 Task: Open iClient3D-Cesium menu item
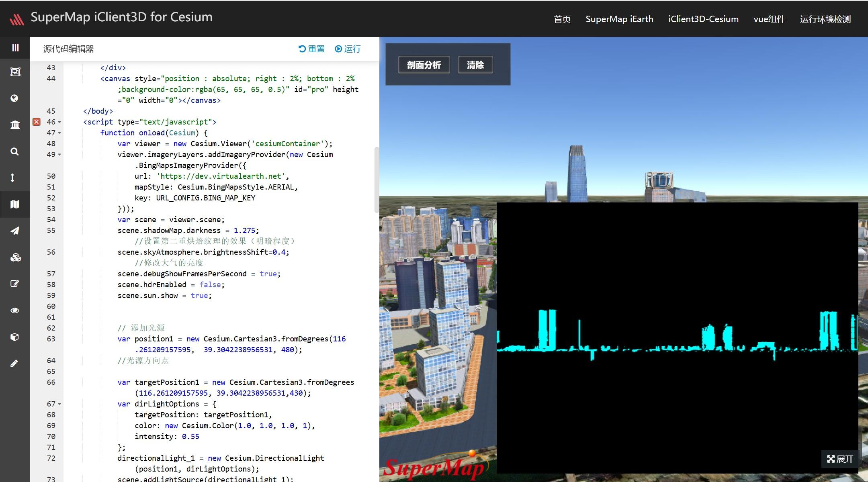click(x=703, y=19)
